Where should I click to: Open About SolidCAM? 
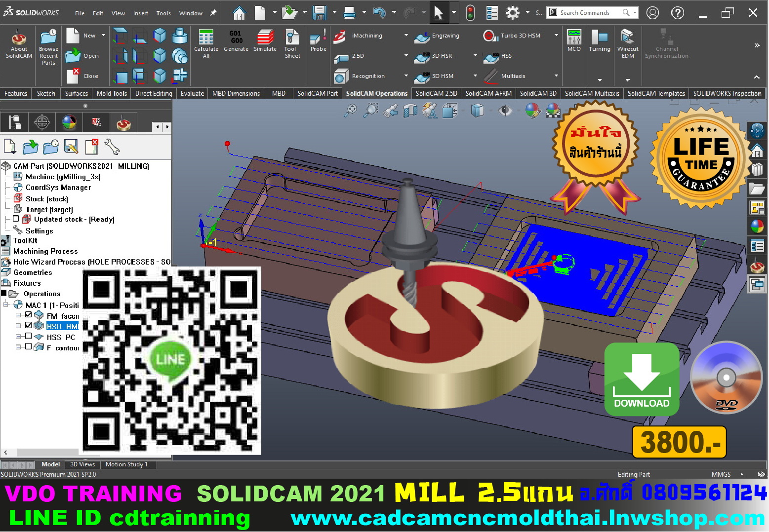[x=19, y=44]
